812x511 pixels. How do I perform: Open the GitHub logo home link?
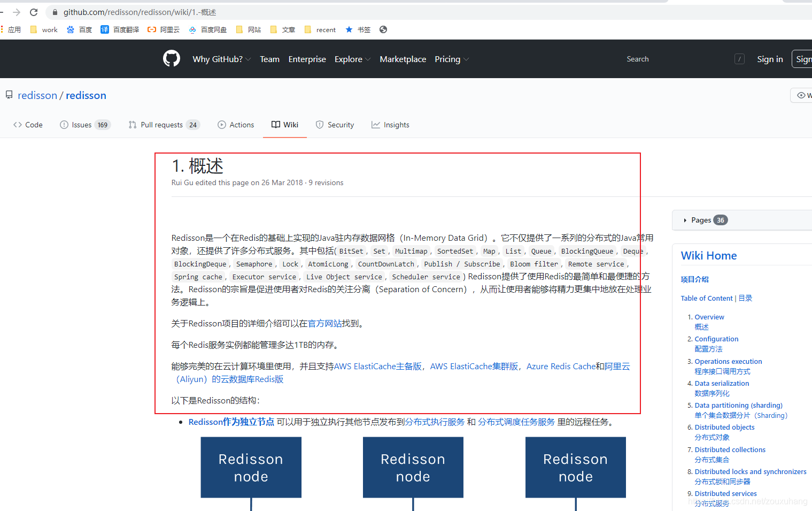point(172,58)
